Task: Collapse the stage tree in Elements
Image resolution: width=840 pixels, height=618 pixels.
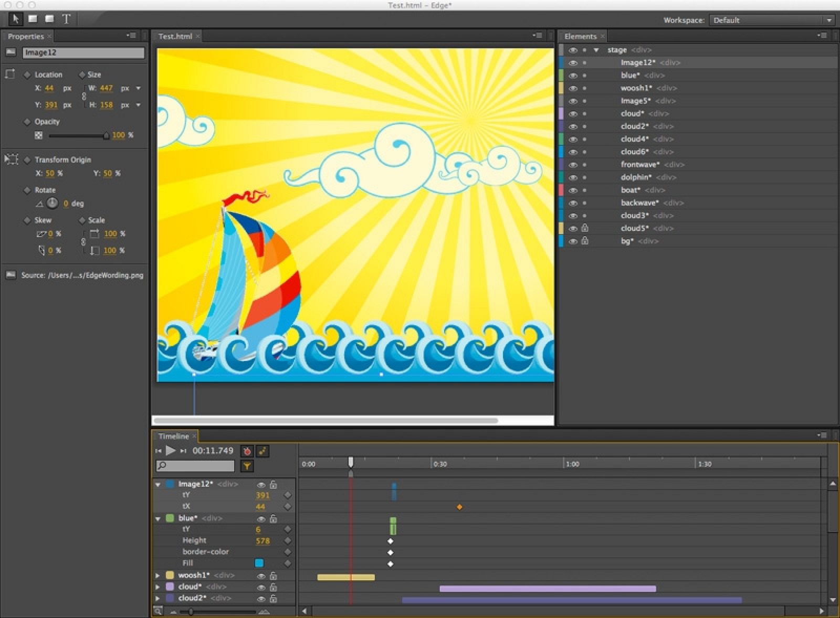Action: (x=595, y=49)
